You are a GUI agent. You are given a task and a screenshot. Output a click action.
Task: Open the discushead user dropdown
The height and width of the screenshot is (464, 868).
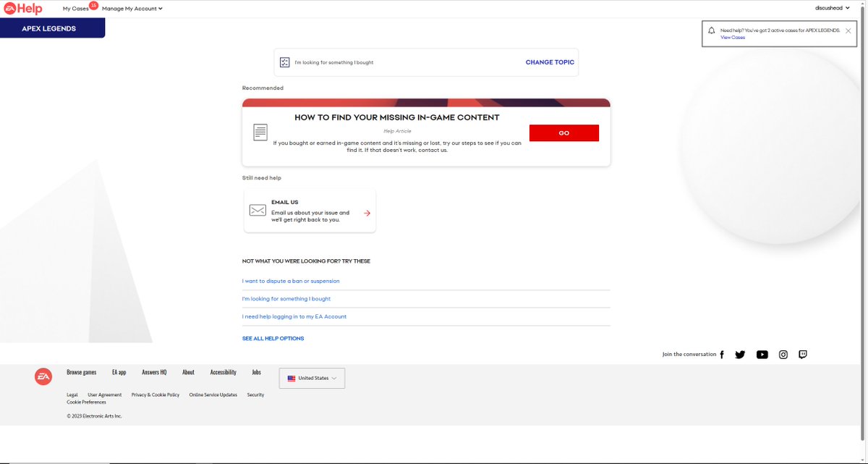[x=832, y=8]
